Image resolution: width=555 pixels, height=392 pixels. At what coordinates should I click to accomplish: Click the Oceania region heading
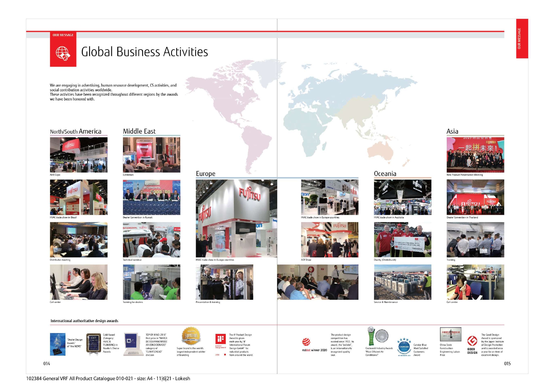click(x=385, y=173)
